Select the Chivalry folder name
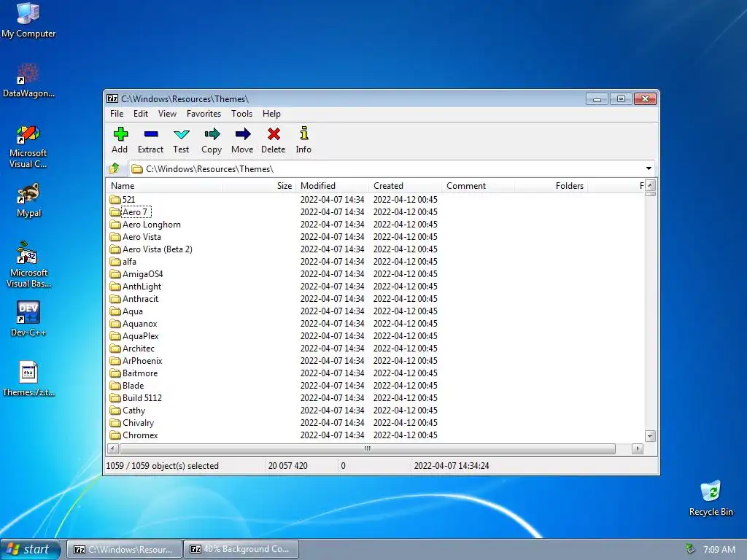747x560 pixels. click(x=138, y=422)
